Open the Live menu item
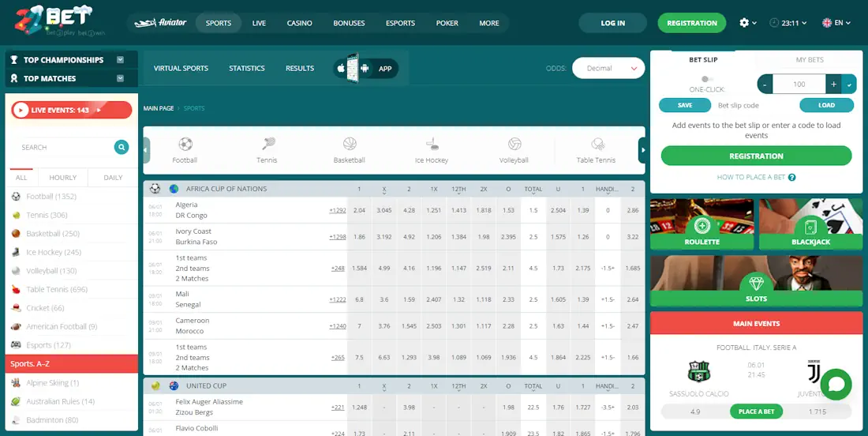The width and height of the screenshot is (868, 436). click(259, 23)
